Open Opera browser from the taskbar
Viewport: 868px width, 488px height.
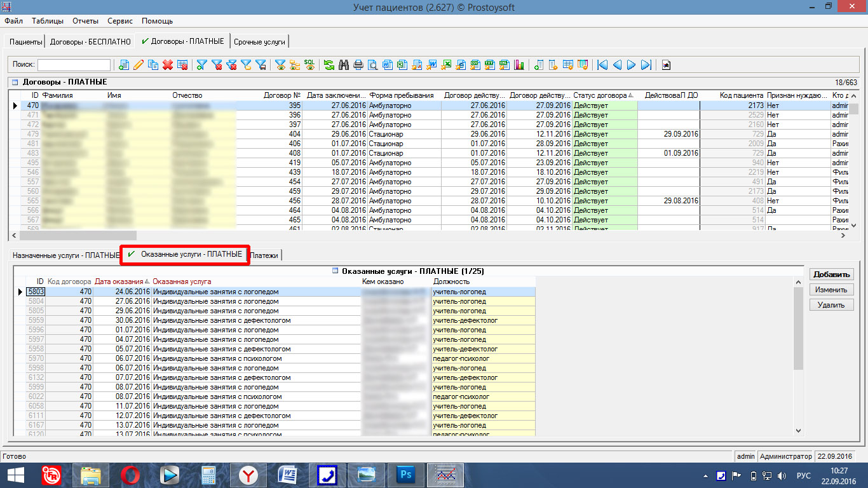pos(130,475)
